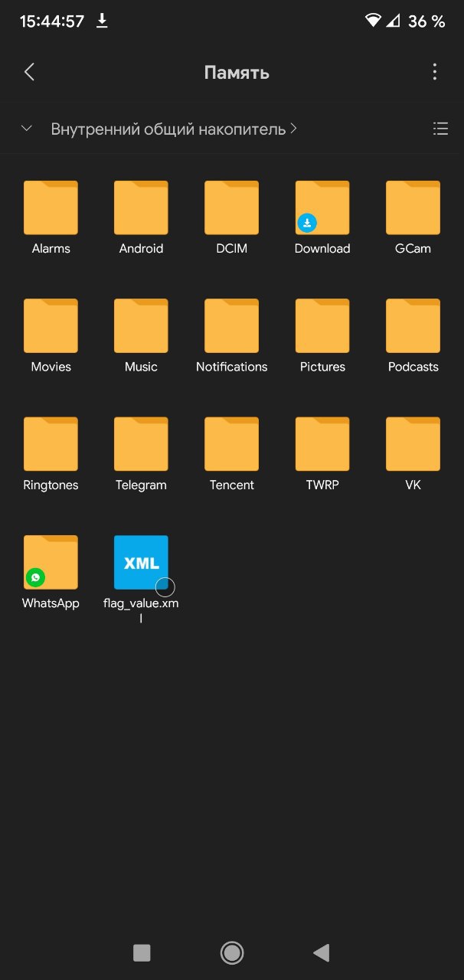Image resolution: width=464 pixels, height=980 pixels.
Task: Tap the Wi-Fi status bar icon
Action: tap(373, 21)
